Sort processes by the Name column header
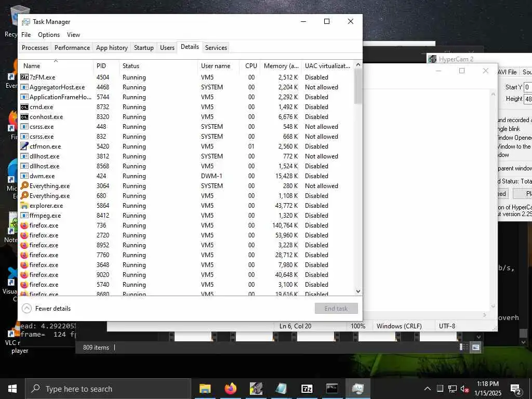 click(56, 66)
